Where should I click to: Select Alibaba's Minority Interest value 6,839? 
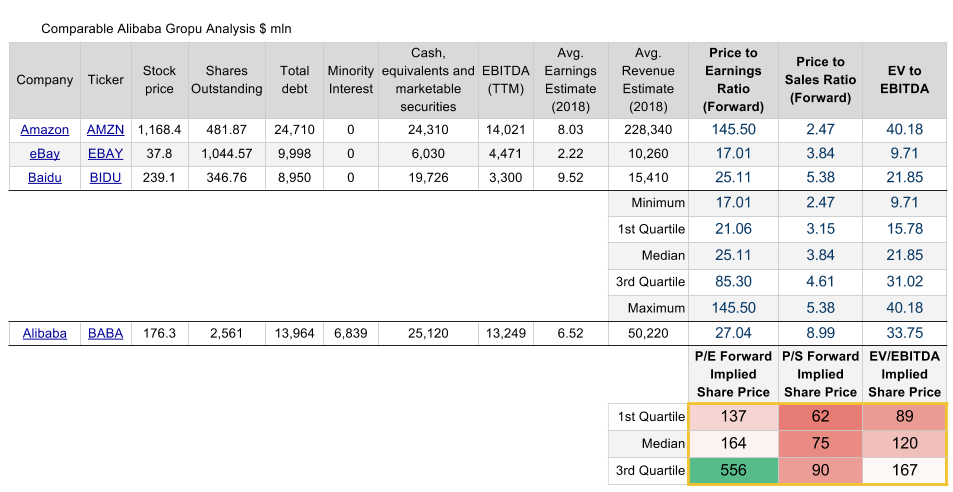pyautogui.click(x=350, y=333)
